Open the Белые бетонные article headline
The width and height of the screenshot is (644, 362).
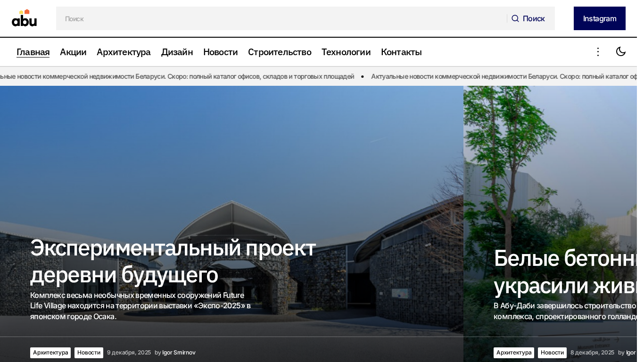pos(565,271)
